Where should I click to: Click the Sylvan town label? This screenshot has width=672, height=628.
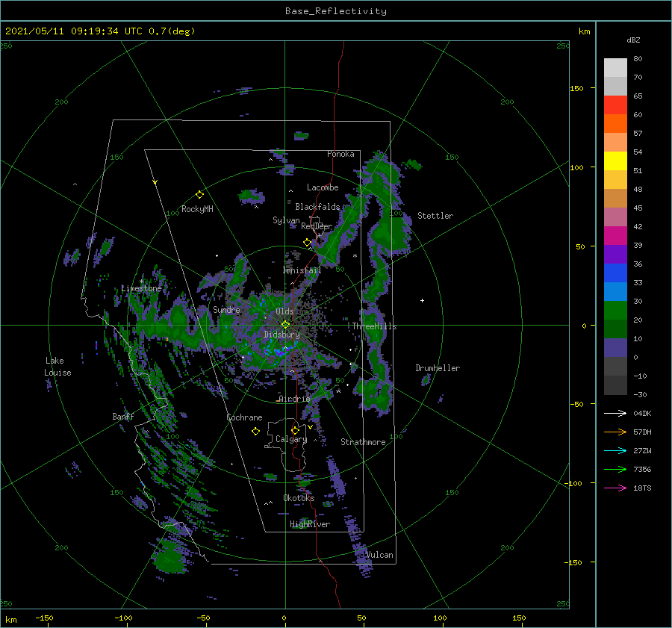tap(286, 220)
